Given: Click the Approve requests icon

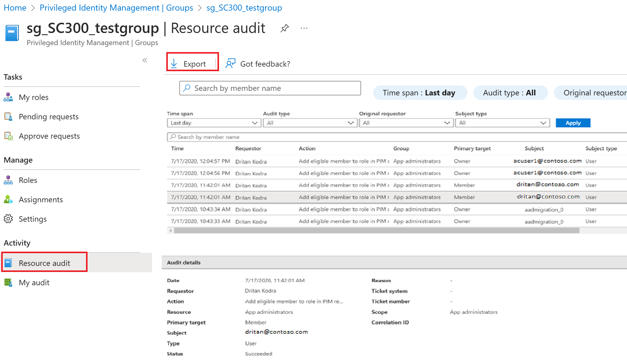Looking at the screenshot, I should point(8,136).
